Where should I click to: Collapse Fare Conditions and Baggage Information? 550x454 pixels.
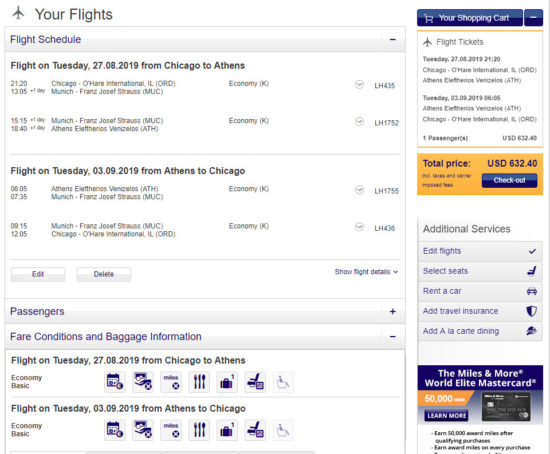click(x=393, y=336)
